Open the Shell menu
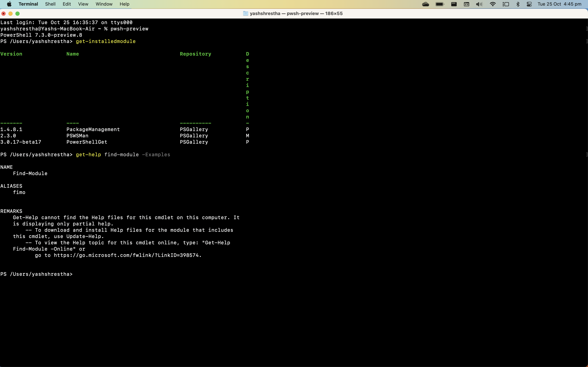 pyautogui.click(x=50, y=4)
